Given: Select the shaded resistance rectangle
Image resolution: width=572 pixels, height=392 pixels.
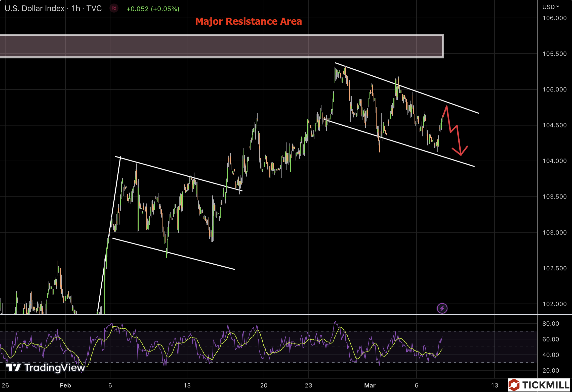Looking at the screenshot, I should point(221,46).
